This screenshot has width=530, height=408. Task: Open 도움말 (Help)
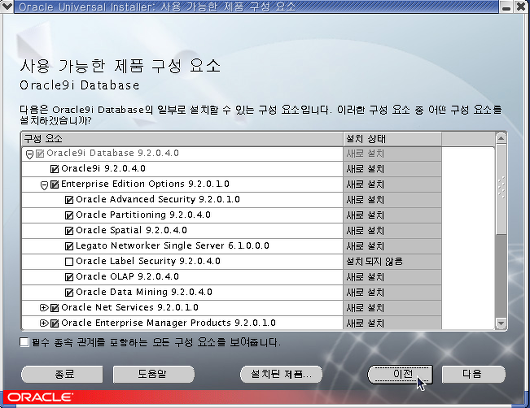(153, 375)
